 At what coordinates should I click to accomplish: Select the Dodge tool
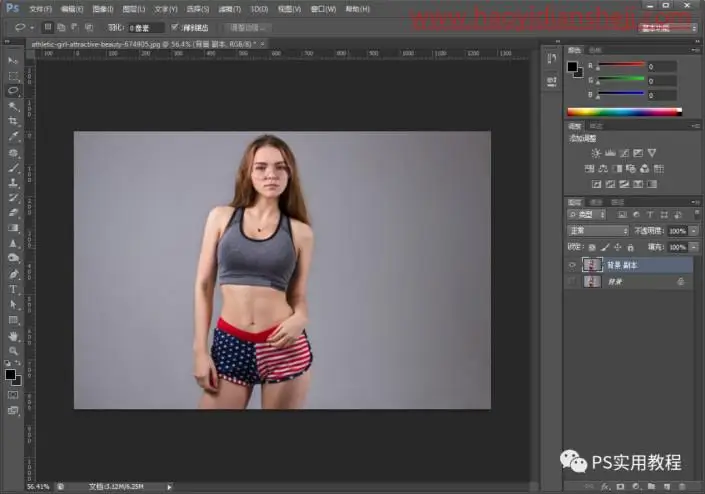pyautogui.click(x=13, y=258)
